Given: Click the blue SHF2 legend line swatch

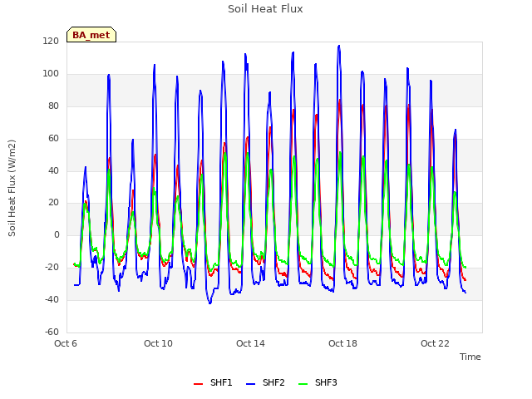Looking at the screenshot, I should pos(250,384).
